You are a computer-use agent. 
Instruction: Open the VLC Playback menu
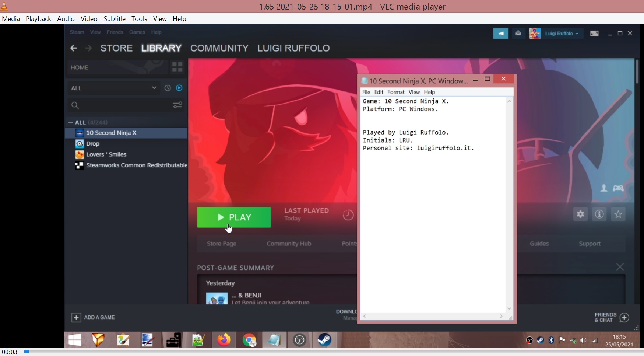(38, 18)
